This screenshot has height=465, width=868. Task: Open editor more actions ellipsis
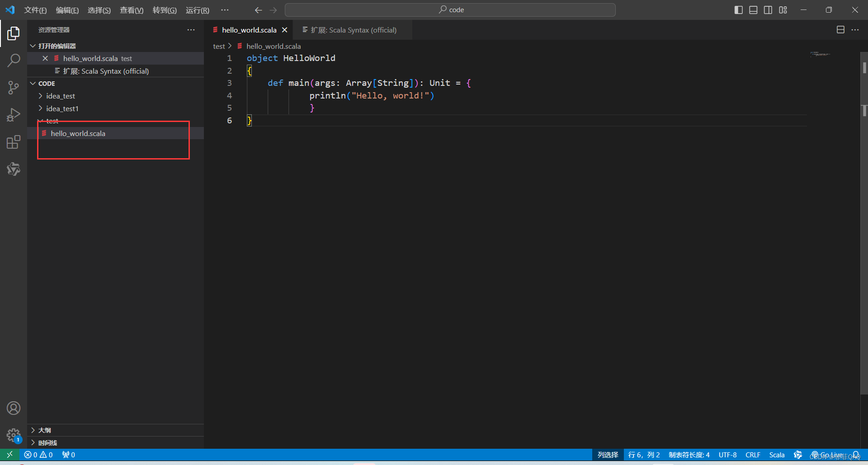[855, 30]
